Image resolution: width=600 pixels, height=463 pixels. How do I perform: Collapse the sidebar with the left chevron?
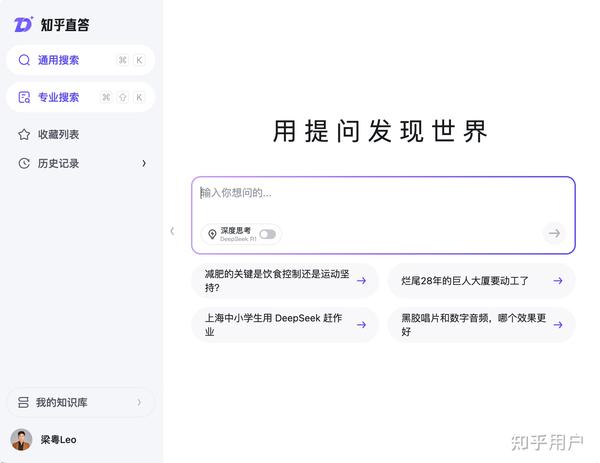click(x=172, y=231)
